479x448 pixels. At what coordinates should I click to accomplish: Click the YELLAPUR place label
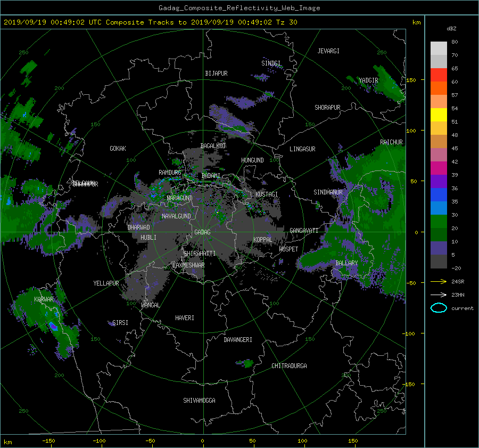point(106,283)
